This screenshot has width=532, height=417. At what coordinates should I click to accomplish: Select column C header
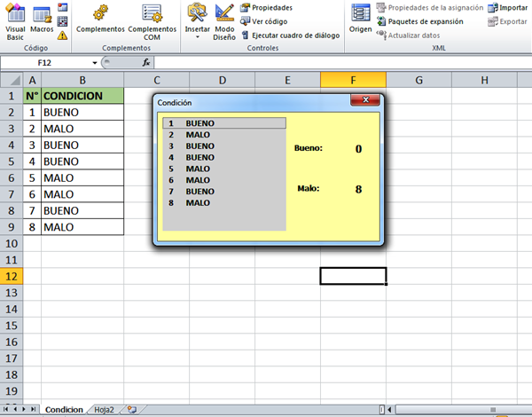(156, 80)
